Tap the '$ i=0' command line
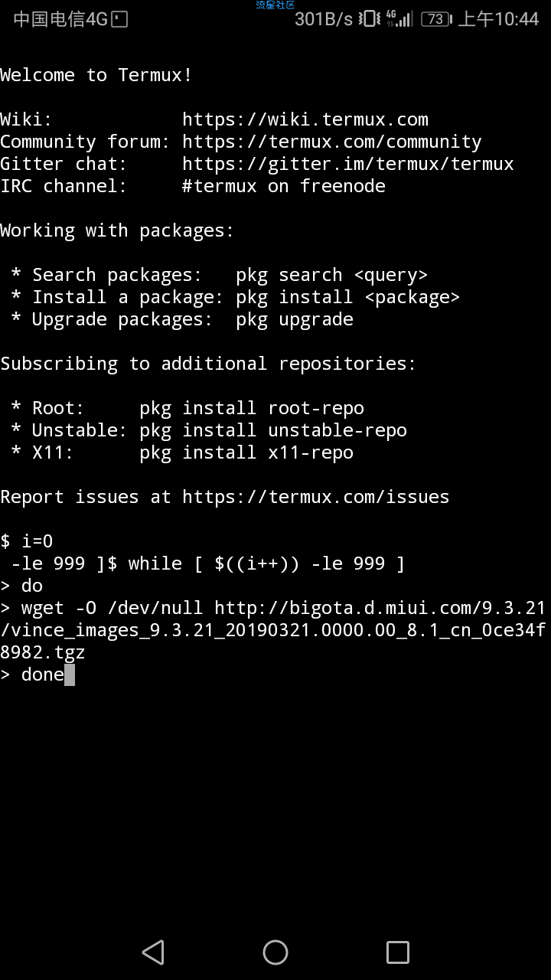Viewport: 551px width, 980px height. (27, 541)
